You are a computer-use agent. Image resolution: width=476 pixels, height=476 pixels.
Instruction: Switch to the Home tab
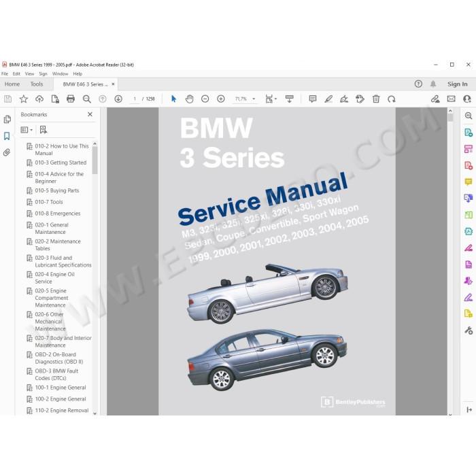(12, 84)
